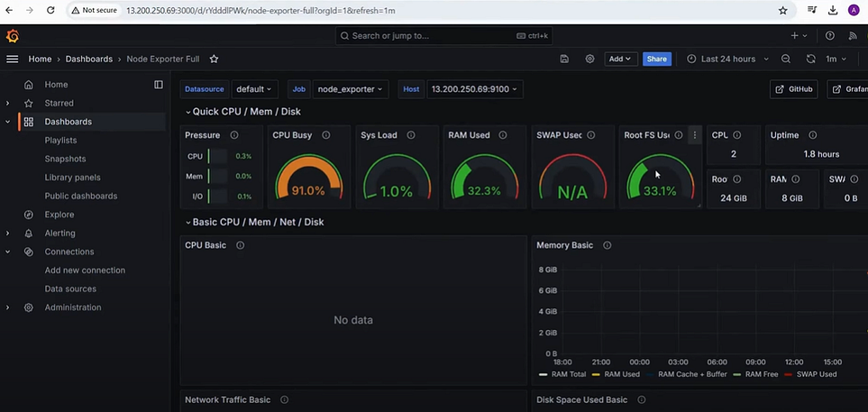The width and height of the screenshot is (868, 412).
Task: Zoom out time range with magnifier icon
Action: click(785, 59)
